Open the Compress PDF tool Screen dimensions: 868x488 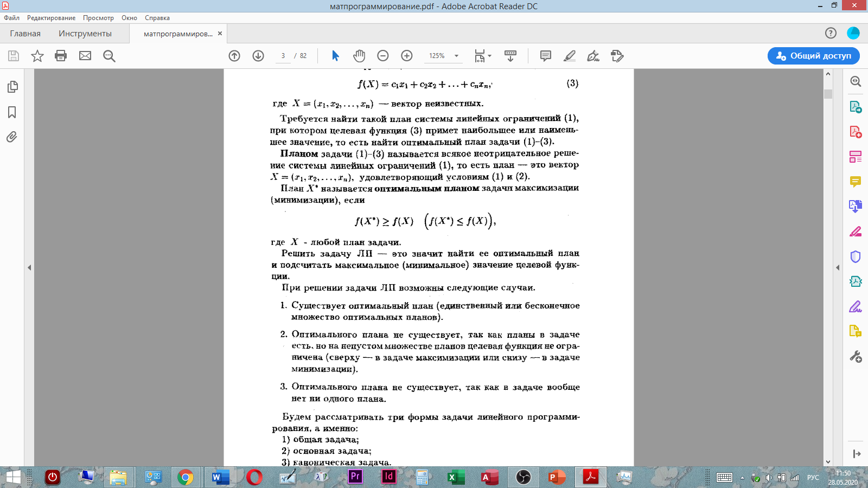pos(856,281)
